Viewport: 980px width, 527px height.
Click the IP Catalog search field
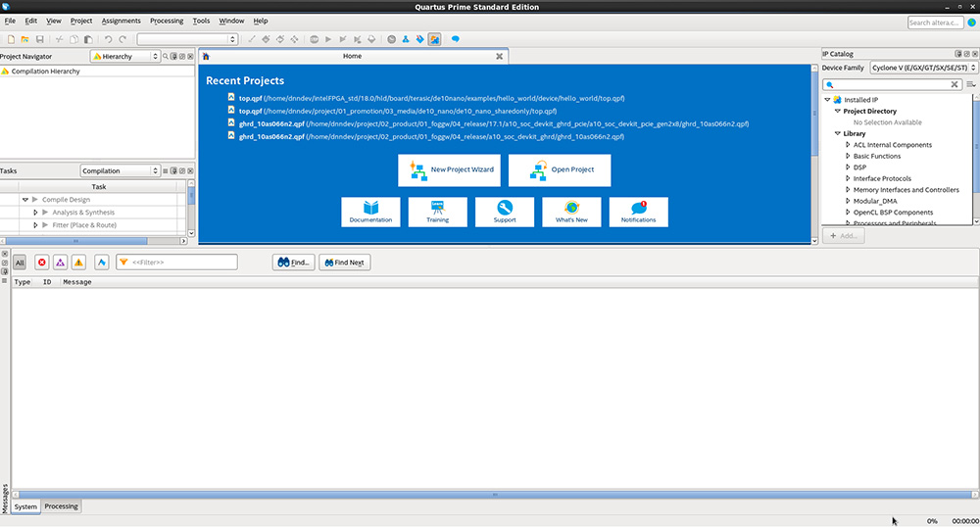(x=893, y=84)
